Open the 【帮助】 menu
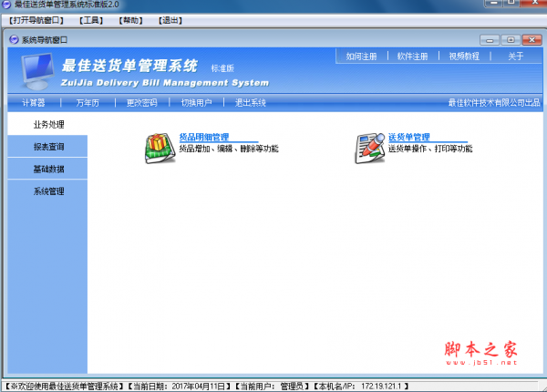The width and height of the screenshot is (547, 392). pos(130,20)
